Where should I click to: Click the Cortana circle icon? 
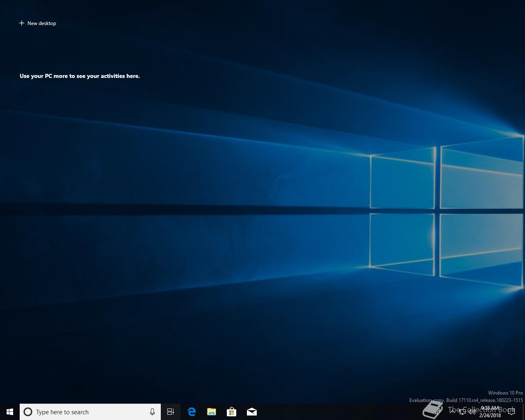(28, 412)
